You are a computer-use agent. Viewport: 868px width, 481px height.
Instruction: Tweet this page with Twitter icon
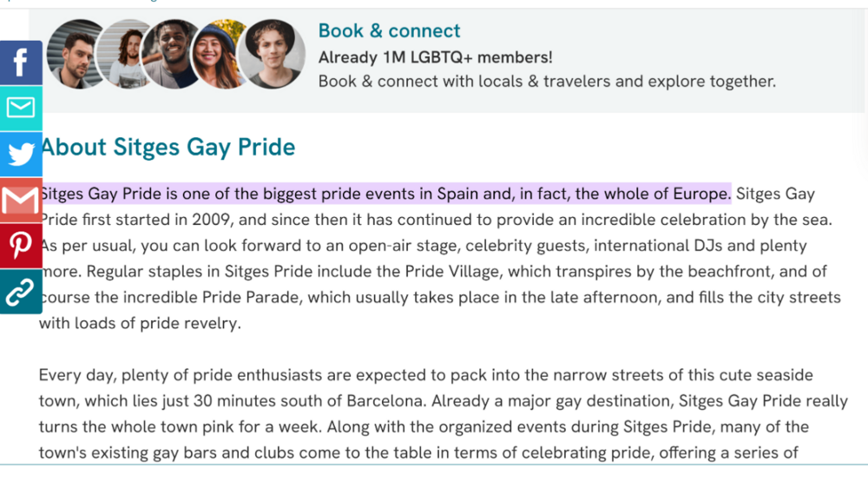20,155
